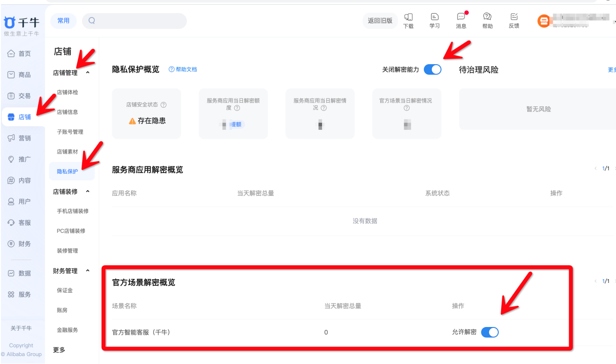The image size is (616, 364).
Task: Click the 官方场景当日解密情况 help icon
Action: click(407, 108)
